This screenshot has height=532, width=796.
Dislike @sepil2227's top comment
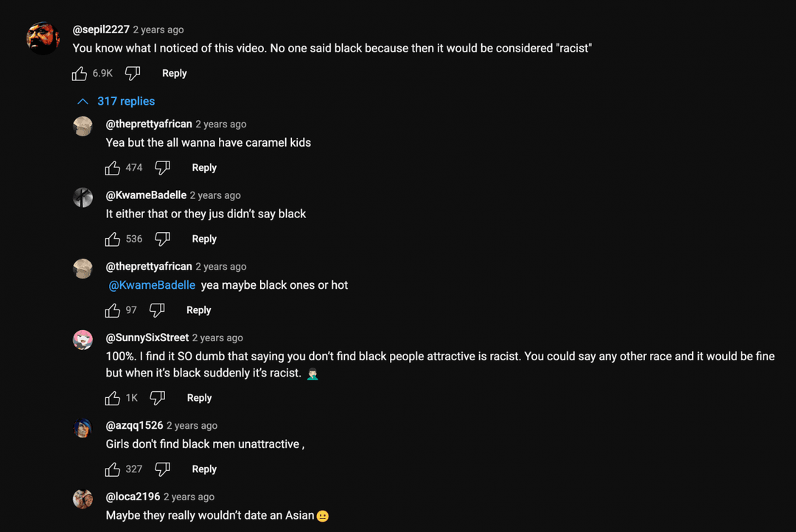tap(133, 73)
